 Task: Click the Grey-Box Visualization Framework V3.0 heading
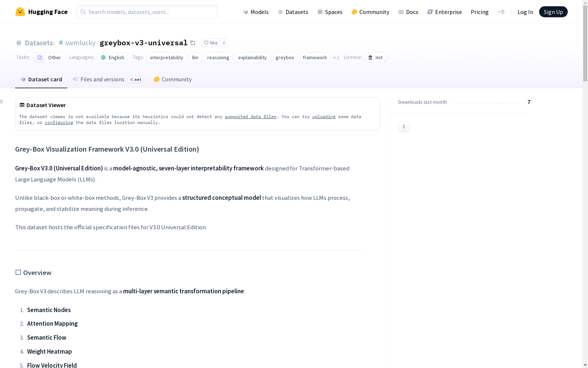107,149
